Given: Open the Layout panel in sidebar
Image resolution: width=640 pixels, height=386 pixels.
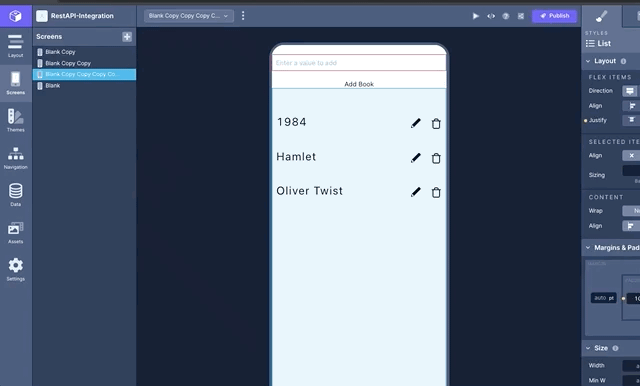Looking at the screenshot, I should (16, 46).
